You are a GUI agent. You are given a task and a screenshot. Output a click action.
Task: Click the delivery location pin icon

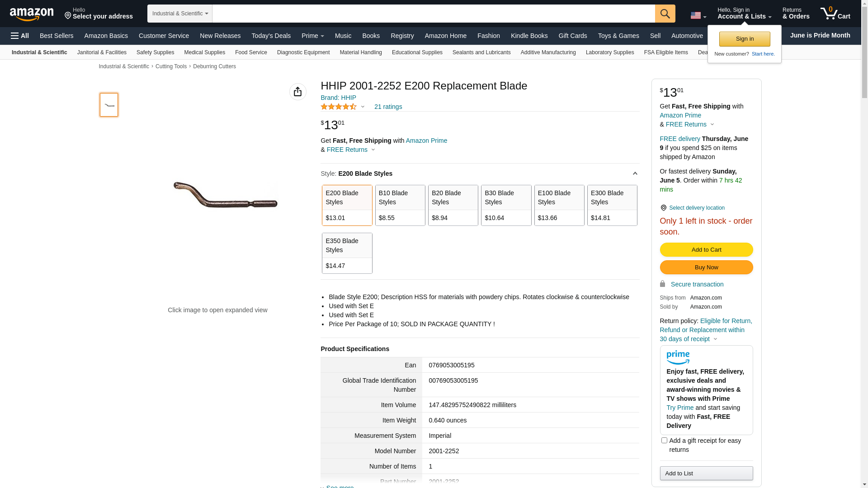coord(663,208)
